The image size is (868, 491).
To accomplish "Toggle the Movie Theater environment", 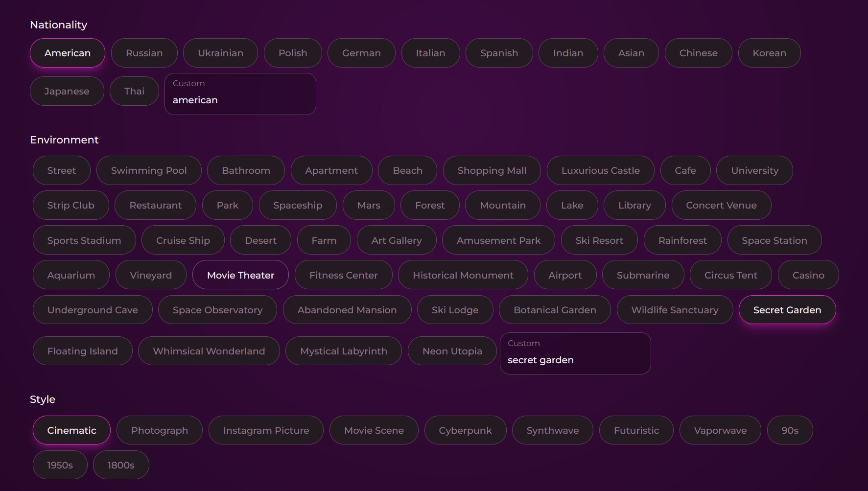I will point(240,275).
